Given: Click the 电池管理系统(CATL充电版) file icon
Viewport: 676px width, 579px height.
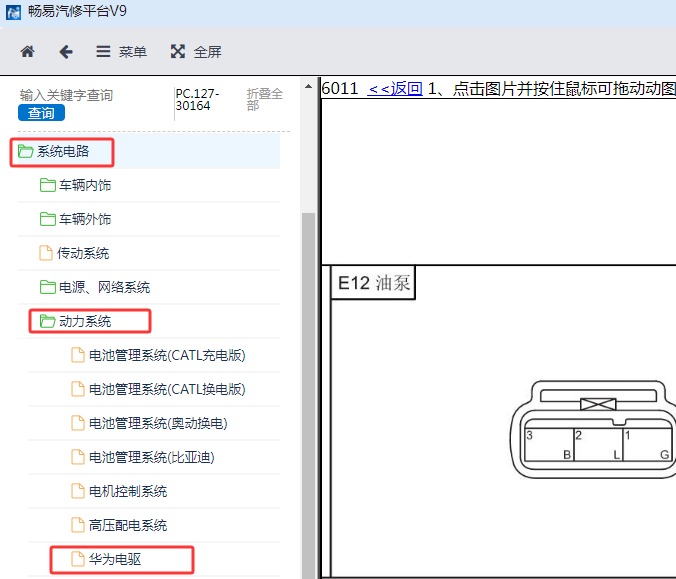Looking at the screenshot, I should tap(78, 355).
